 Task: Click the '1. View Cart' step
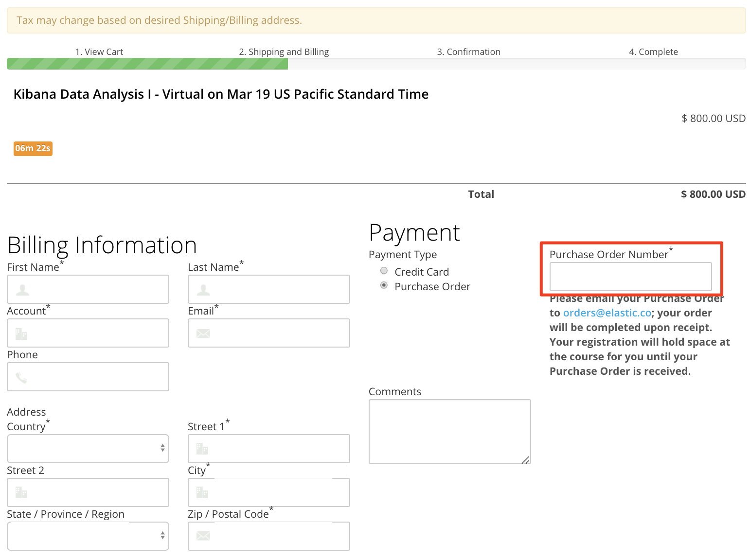click(99, 52)
